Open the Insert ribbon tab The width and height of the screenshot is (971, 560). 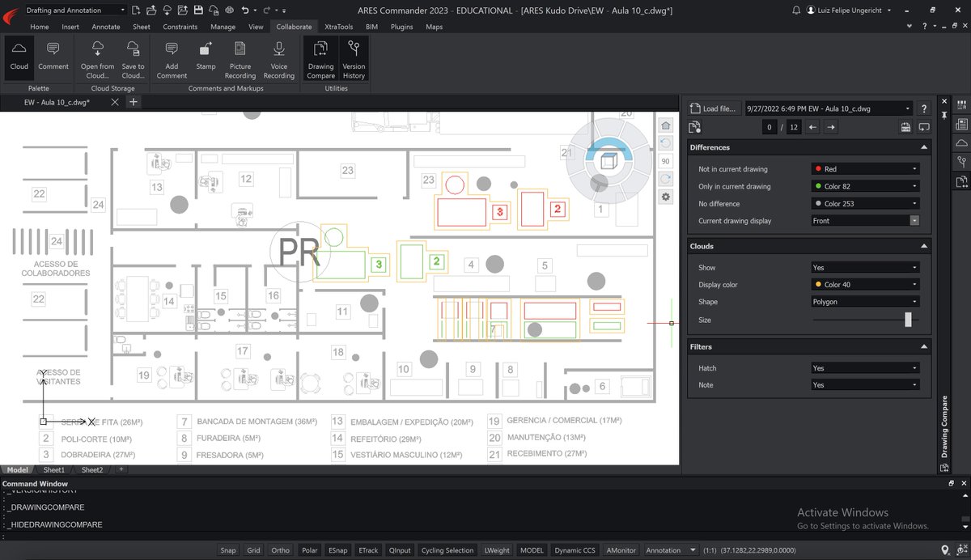(70, 27)
